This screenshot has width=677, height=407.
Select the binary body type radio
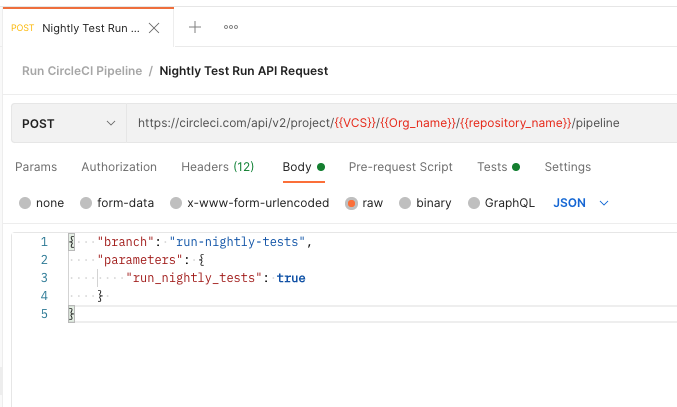[x=405, y=203]
